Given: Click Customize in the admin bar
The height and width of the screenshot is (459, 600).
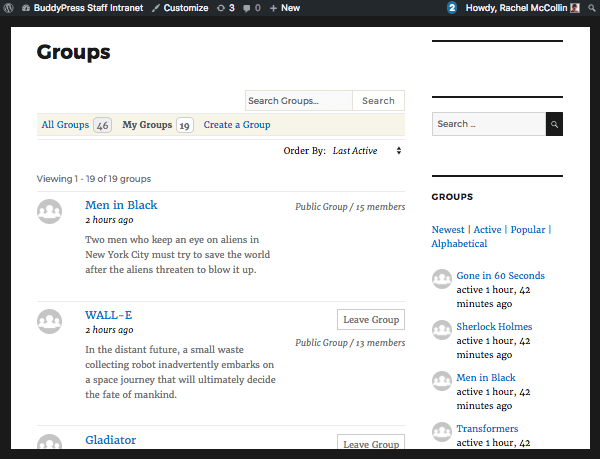Looking at the screenshot, I should (x=180, y=8).
